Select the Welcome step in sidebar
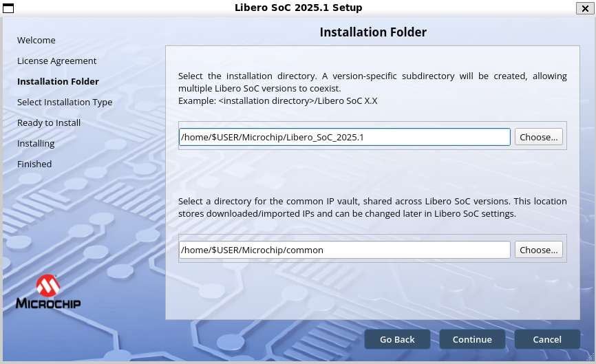The width and height of the screenshot is (596, 364). click(36, 41)
